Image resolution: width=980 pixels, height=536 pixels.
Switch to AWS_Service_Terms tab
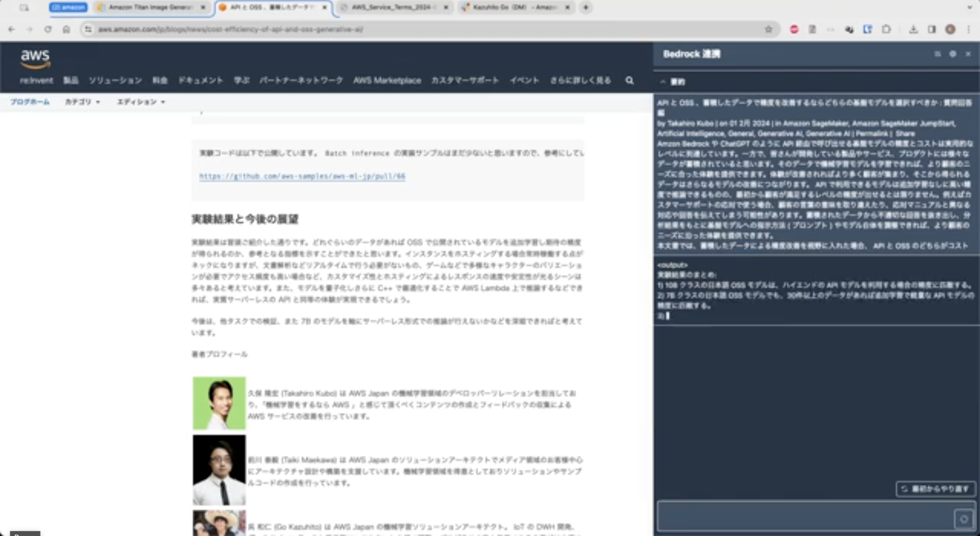click(x=394, y=7)
